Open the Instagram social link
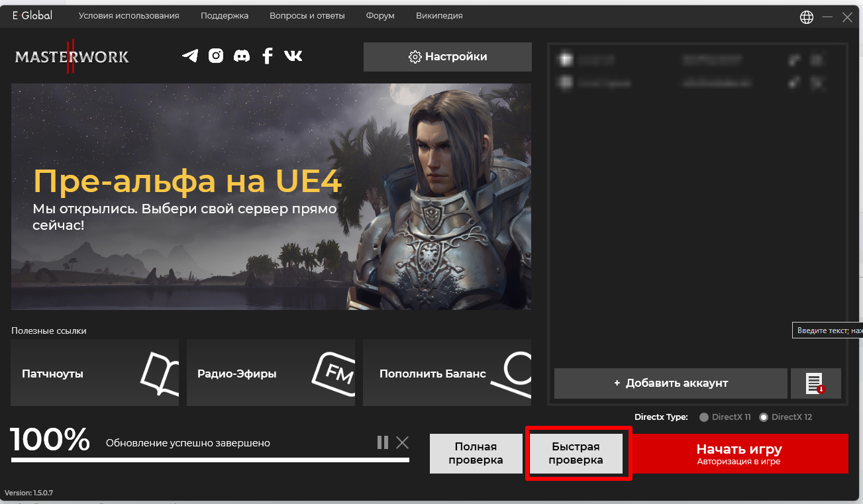 click(x=216, y=56)
